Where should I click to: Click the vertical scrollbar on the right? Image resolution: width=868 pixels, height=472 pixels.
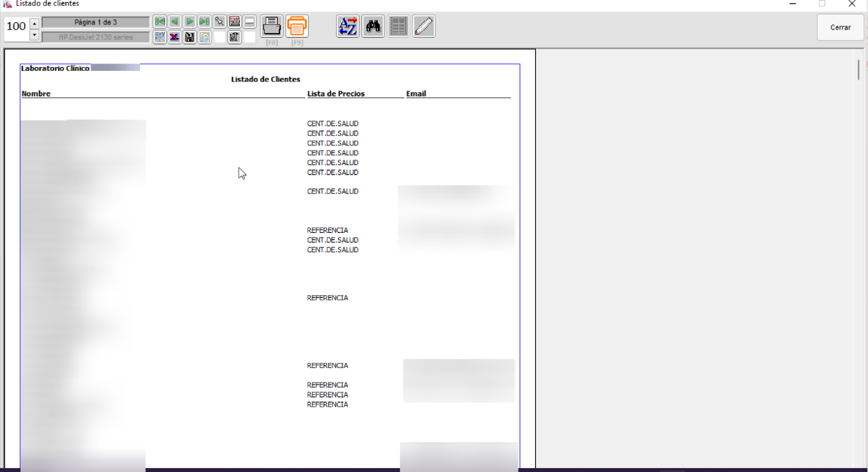coord(859,70)
